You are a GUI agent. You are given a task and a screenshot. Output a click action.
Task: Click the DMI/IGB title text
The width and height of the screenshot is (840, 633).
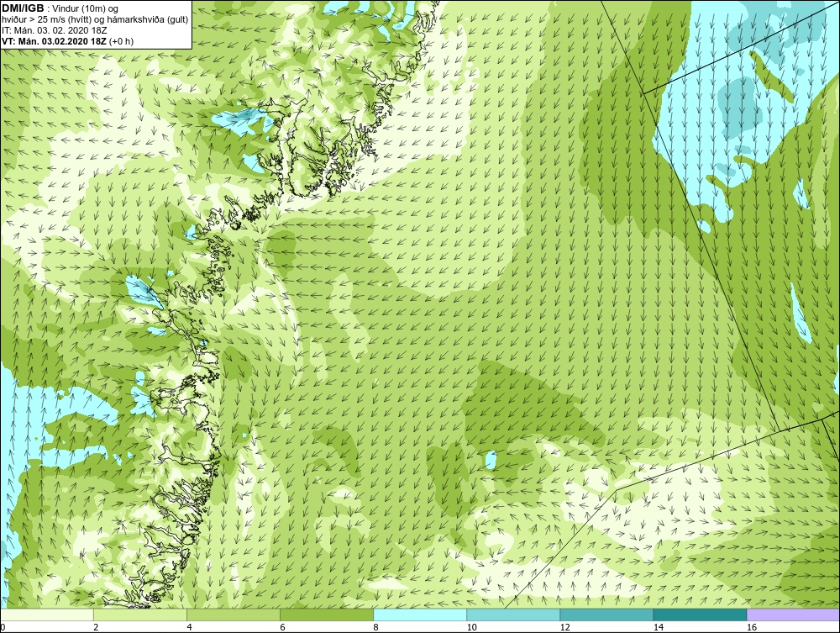pos(23,8)
